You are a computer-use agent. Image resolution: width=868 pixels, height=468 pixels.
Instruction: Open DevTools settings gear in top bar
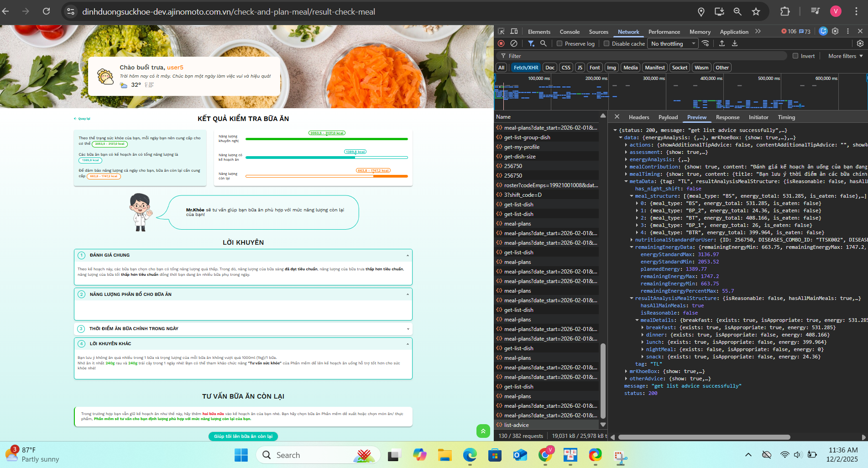point(835,31)
